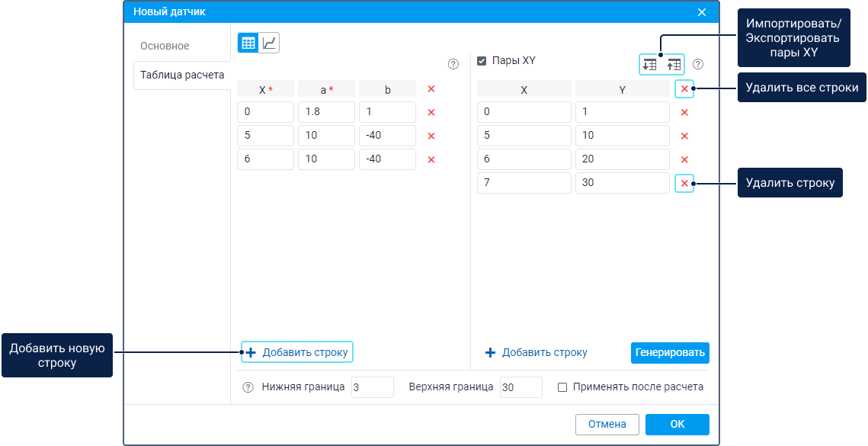
Task: Click a field in row with X 5
Action: coord(327,135)
